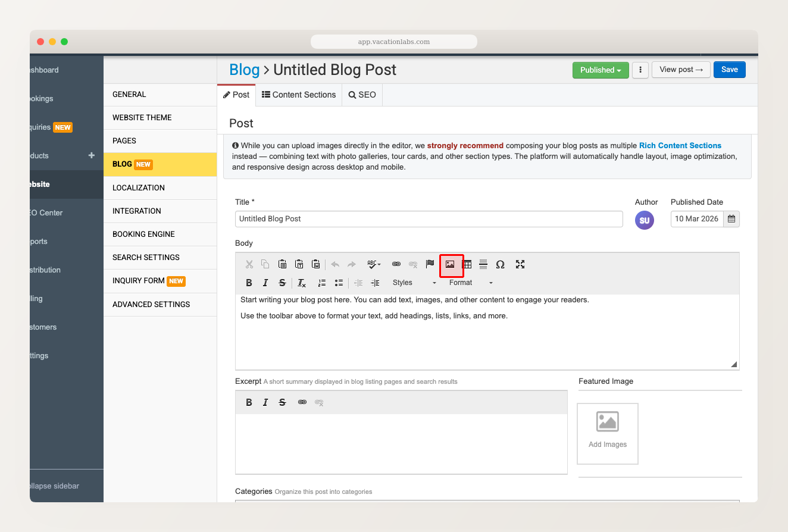788x532 pixels.
Task: Open the Insert Table tool
Action: (468, 264)
